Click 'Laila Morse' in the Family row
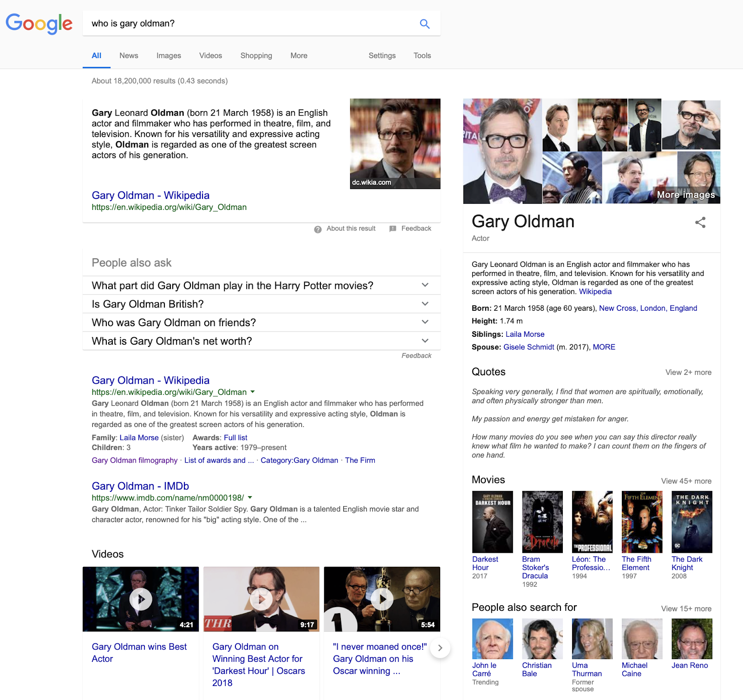 (x=139, y=438)
